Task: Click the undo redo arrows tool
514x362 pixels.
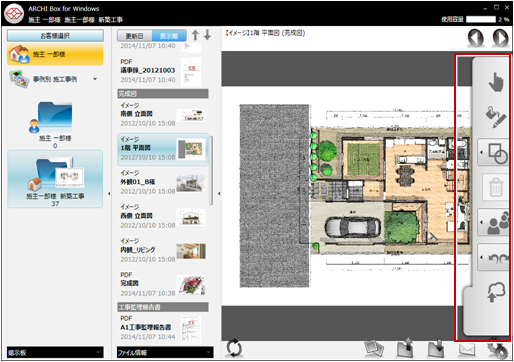Action: tap(493, 257)
